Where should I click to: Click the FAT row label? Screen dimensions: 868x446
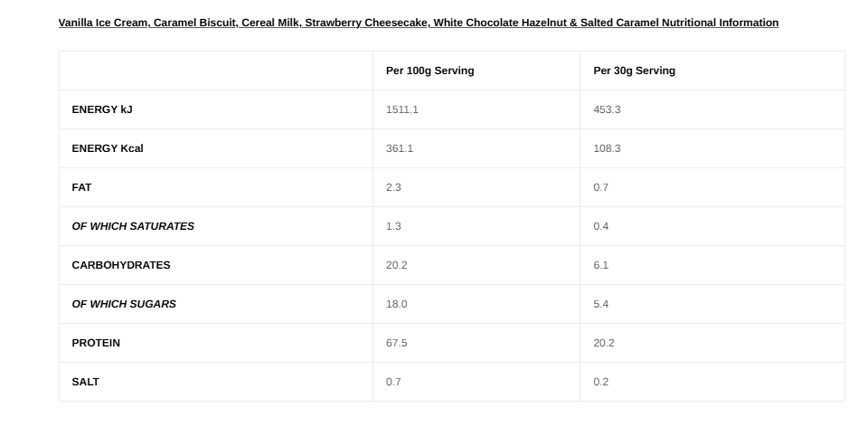click(x=81, y=187)
